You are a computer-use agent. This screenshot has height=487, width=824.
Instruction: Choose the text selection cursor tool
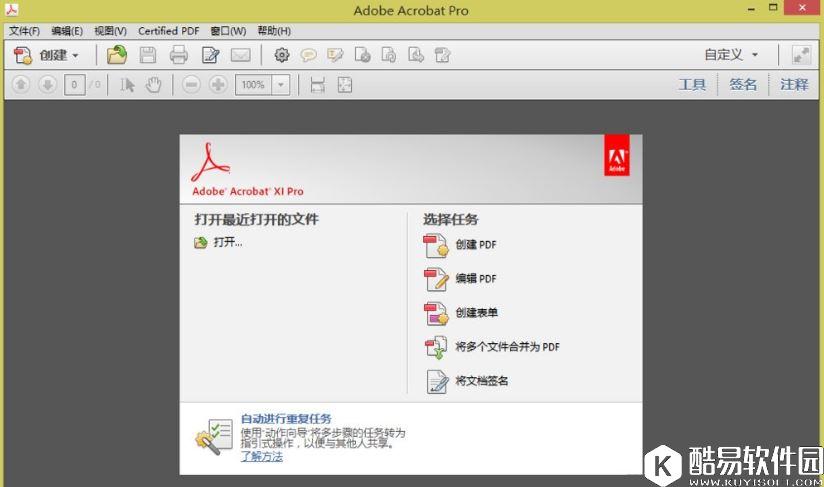[x=127, y=85]
